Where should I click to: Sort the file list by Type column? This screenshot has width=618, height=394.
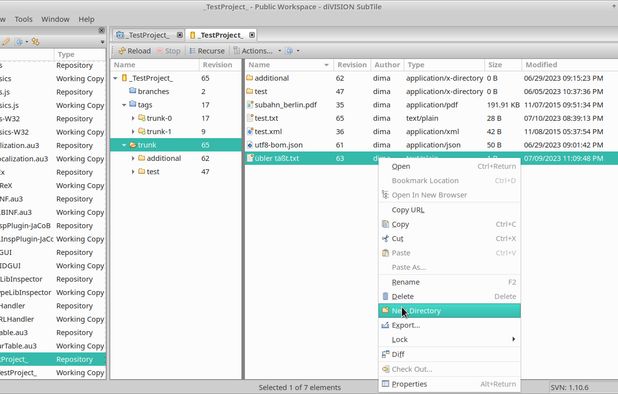point(444,65)
